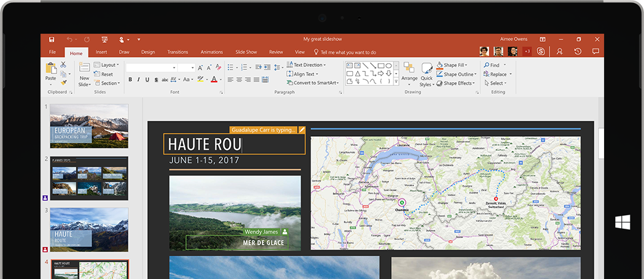Image resolution: width=644 pixels, height=279 pixels.
Task: Click the Cut scissors icon
Action: [63, 65]
